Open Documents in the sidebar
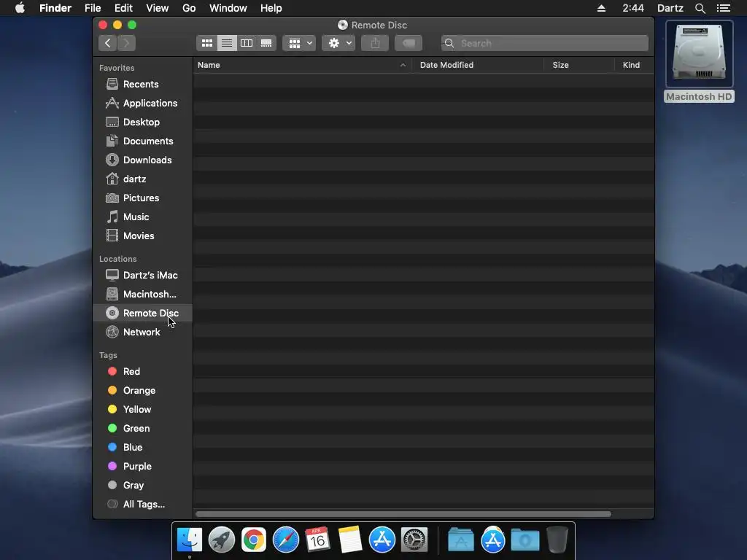Screen dimensions: 747x560 pos(142,141)
